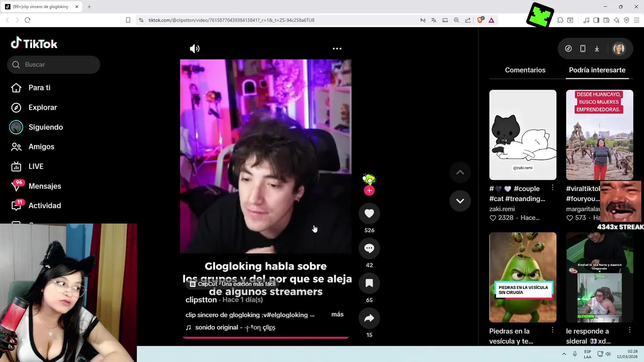
Task: Open the browser extensions puzzle icon
Action: point(560,20)
